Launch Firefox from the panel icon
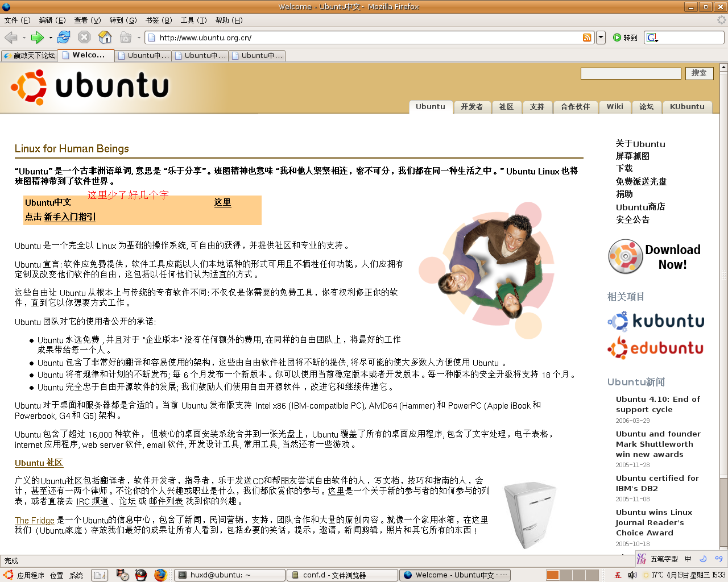Viewport: 728px width, 582px height. click(x=160, y=575)
